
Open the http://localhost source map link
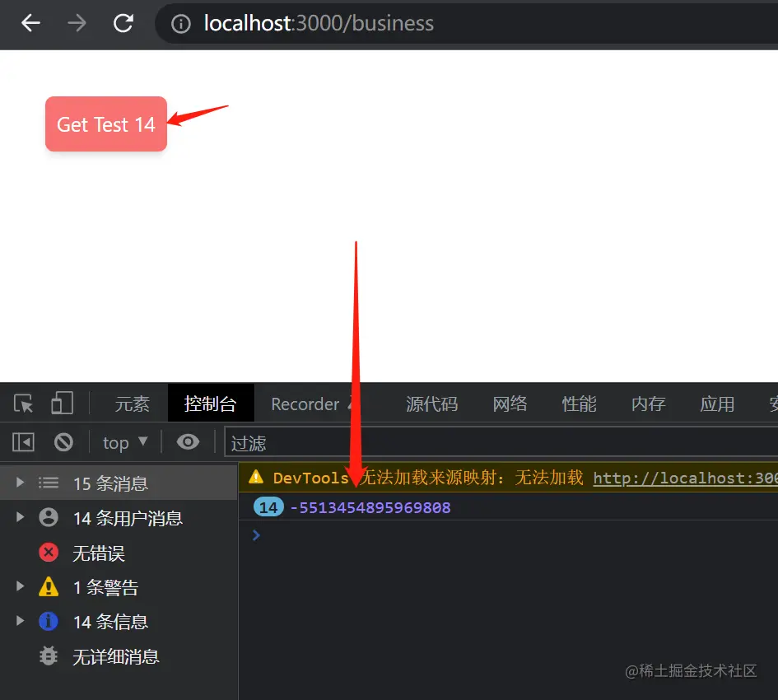pos(686,478)
